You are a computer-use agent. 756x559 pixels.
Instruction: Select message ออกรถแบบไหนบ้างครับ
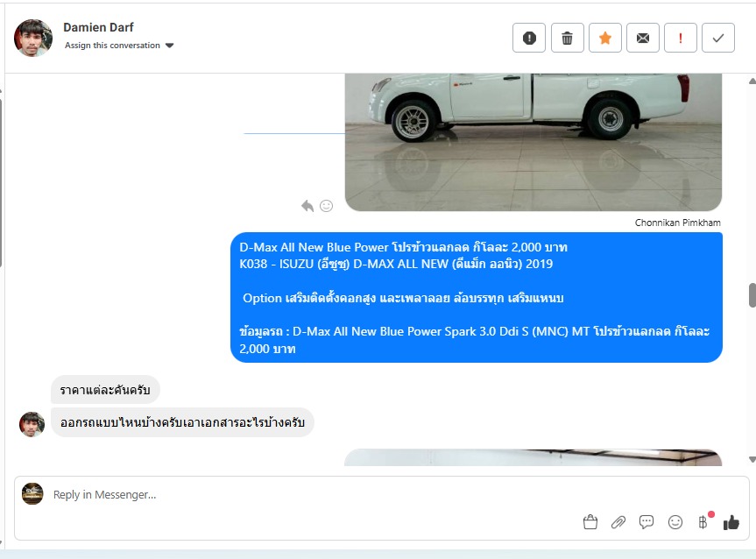182,422
